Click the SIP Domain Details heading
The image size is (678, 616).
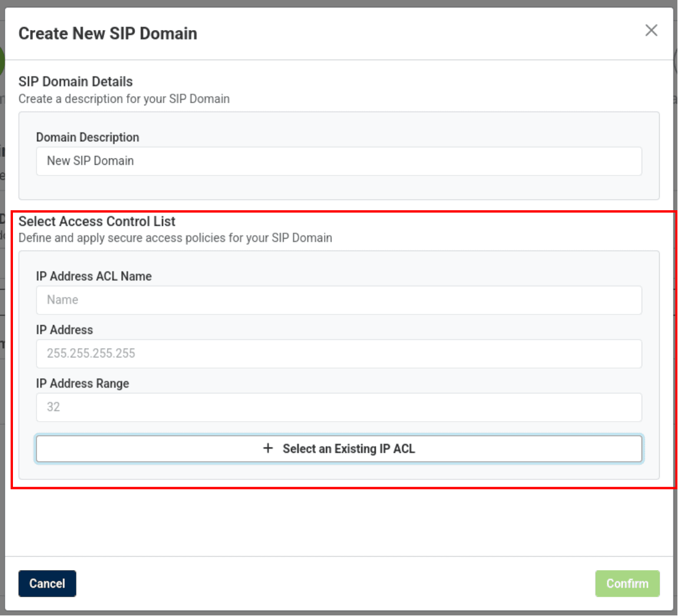click(x=75, y=82)
